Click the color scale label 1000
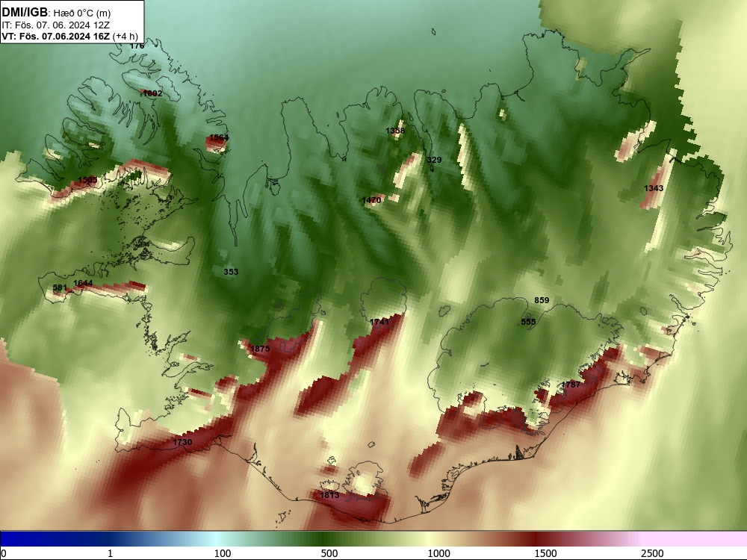This screenshot has height=560, width=747. (x=438, y=553)
